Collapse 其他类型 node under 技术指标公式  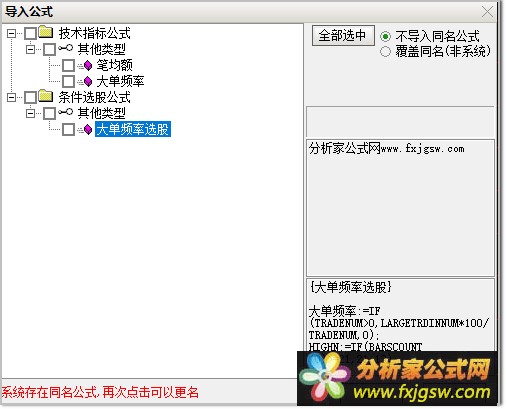click(31, 49)
